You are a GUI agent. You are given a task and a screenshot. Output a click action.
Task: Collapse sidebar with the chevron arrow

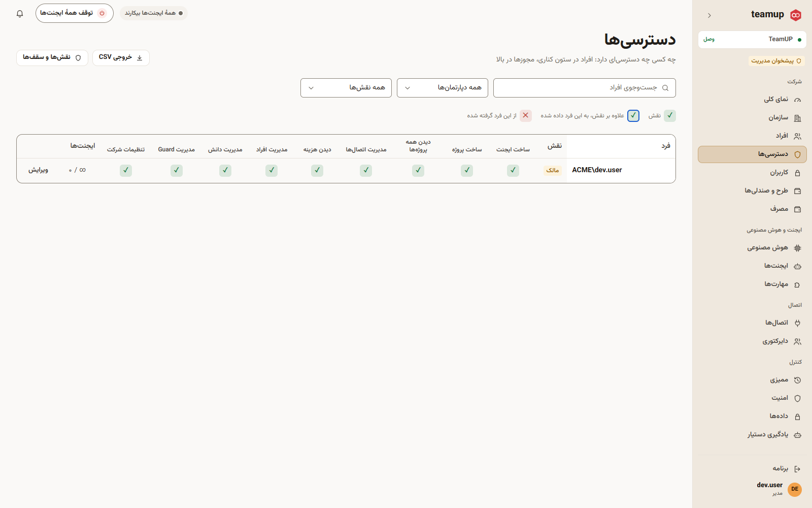pos(709,15)
